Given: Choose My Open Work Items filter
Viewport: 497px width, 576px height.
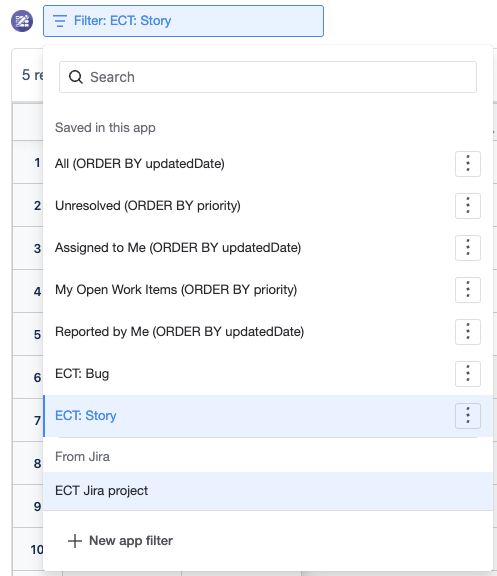Looking at the screenshot, I should pyautogui.click(x=176, y=290).
